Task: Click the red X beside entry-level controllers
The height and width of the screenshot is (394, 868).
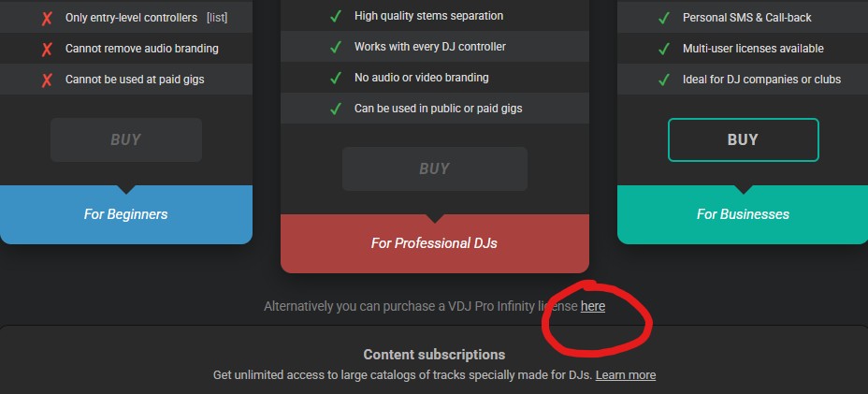Action: click(x=46, y=18)
